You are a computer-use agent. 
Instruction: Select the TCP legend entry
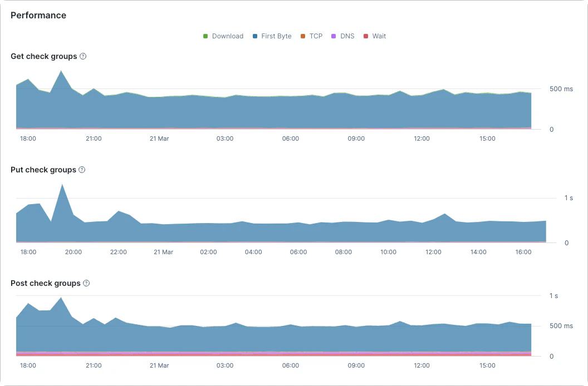tap(311, 36)
